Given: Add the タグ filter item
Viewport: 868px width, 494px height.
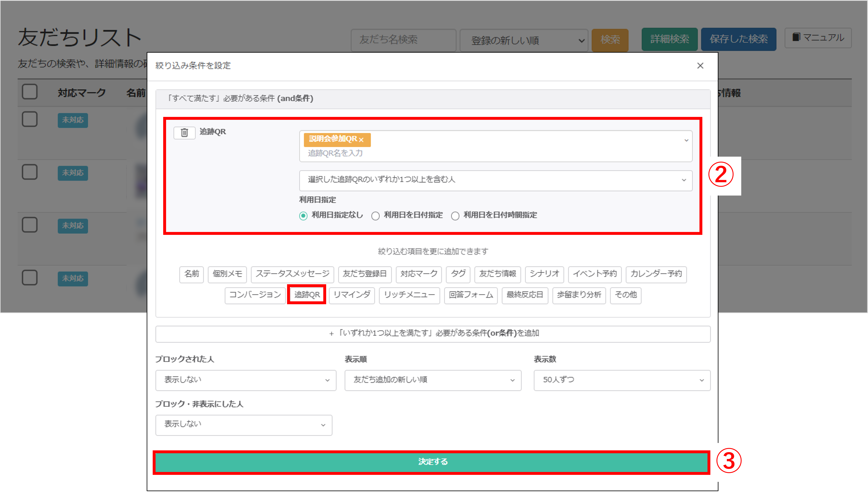Looking at the screenshot, I should (x=458, y=274).
